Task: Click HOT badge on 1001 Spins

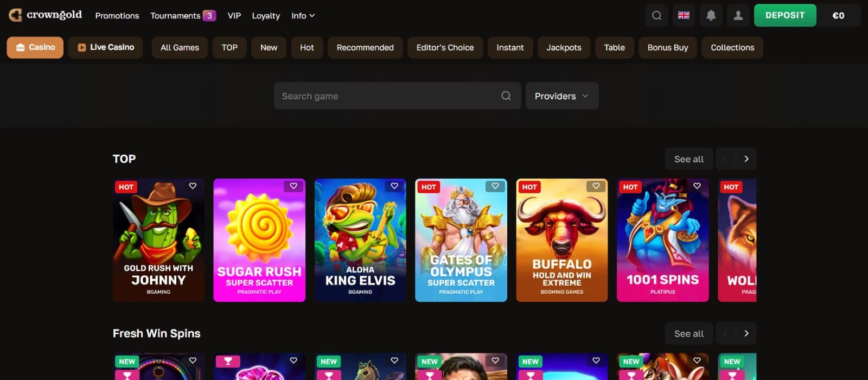Action: 630,187
